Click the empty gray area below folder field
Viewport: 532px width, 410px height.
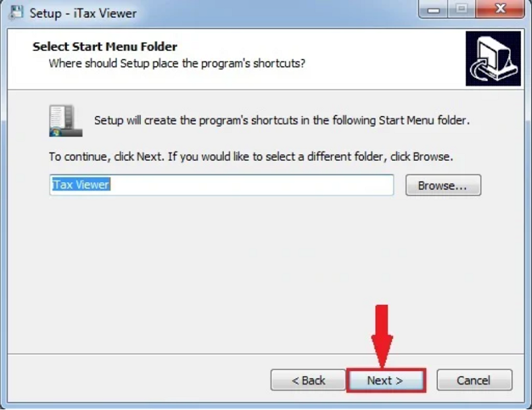point(265,271)
